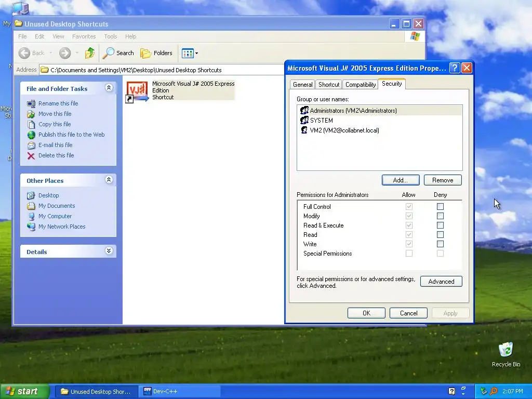
Task: Click the Desktop icon in Other Places
Action: [31, 195]
